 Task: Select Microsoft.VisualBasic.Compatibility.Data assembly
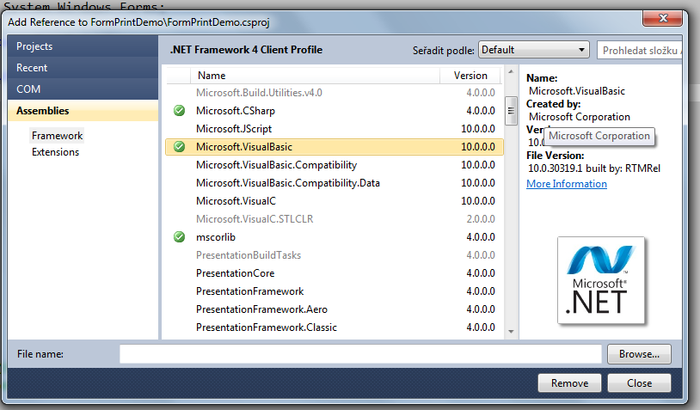(334, 183)
